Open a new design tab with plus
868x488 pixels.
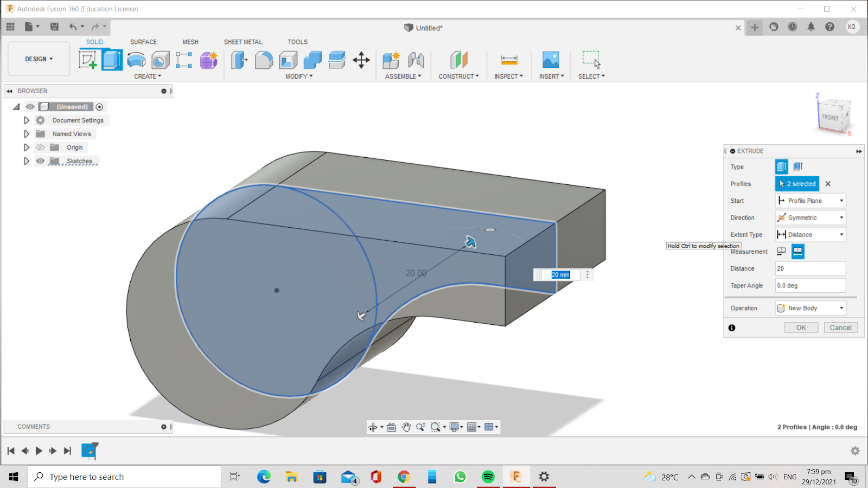tap(755, 27)
